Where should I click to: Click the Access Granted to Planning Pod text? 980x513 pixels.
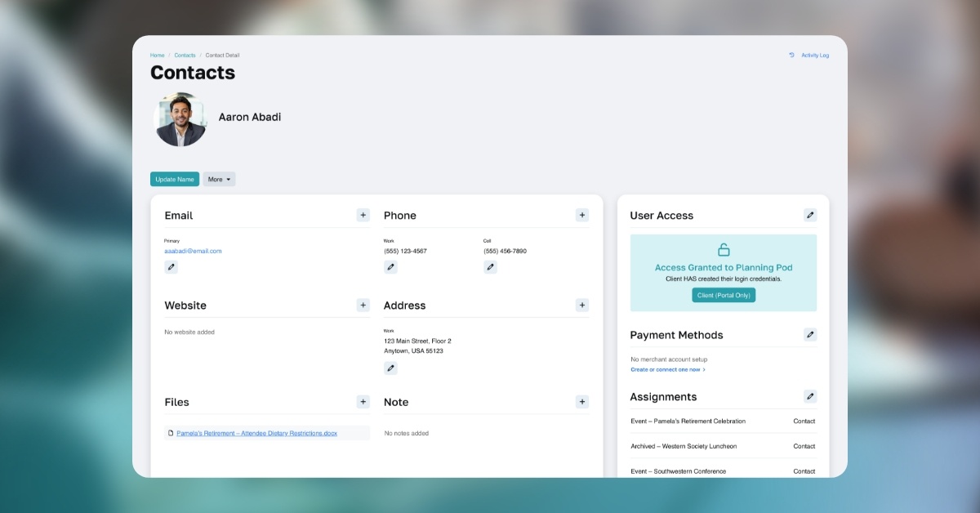click(x=724, y=267)
